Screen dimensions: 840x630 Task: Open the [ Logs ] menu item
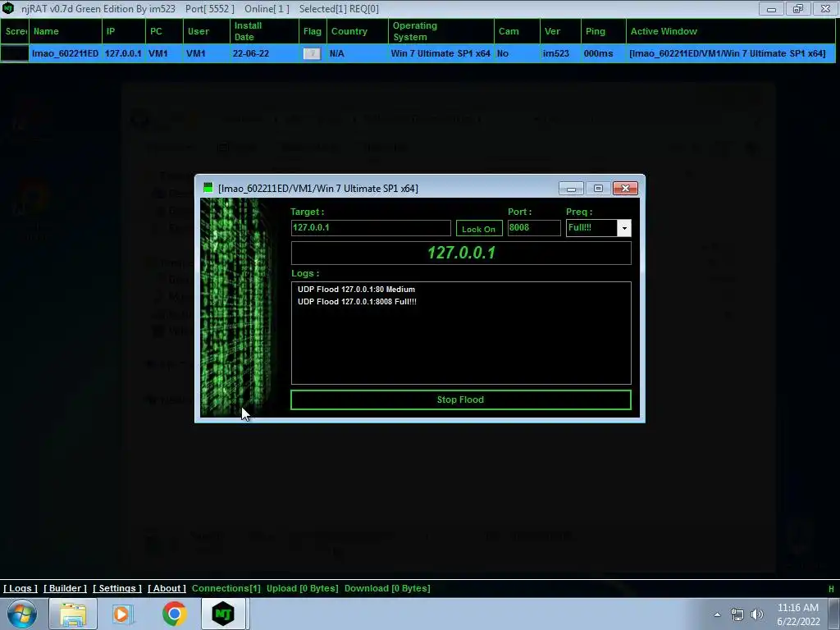(21, 588)
